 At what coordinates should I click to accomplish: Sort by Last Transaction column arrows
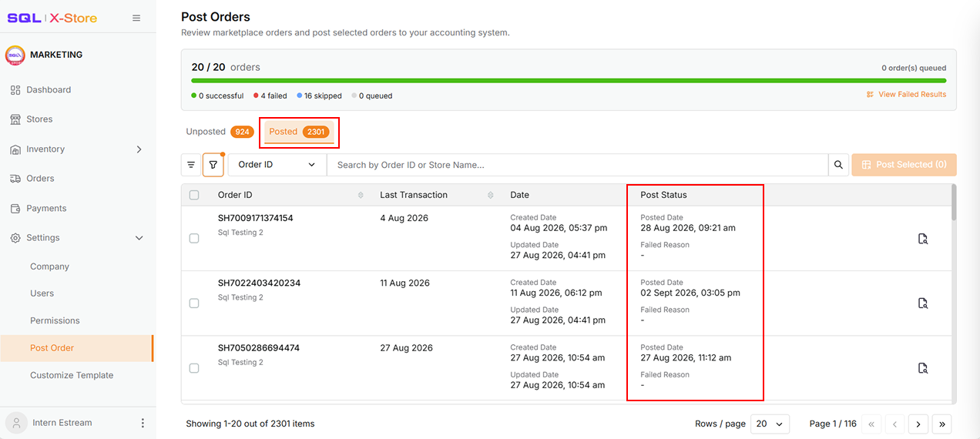coord(491,196)
